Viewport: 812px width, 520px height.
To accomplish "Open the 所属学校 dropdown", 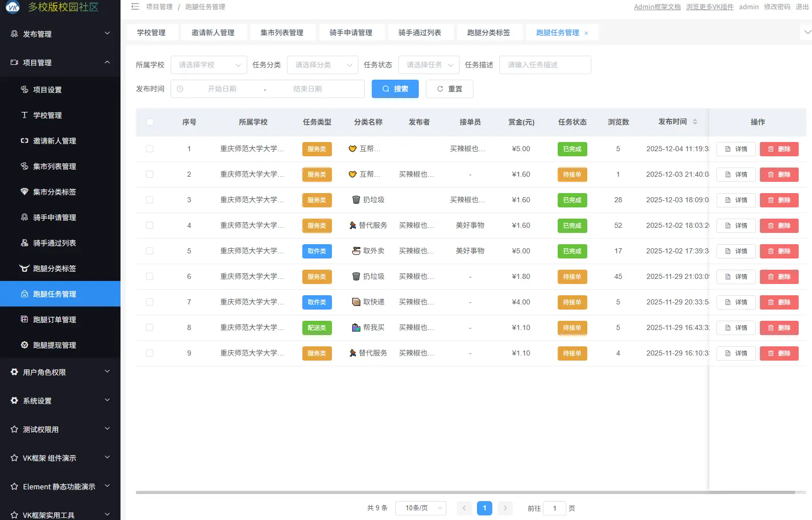I will [208, 65].
